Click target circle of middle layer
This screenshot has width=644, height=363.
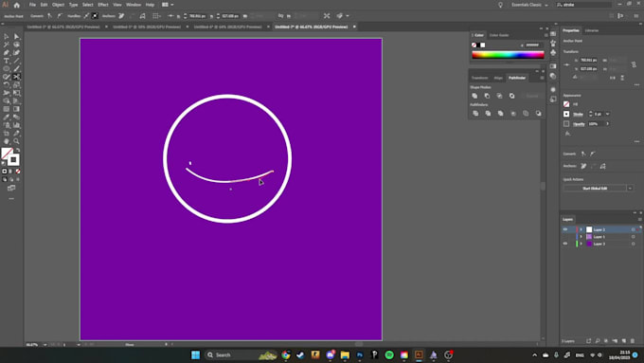coord(634,237)
